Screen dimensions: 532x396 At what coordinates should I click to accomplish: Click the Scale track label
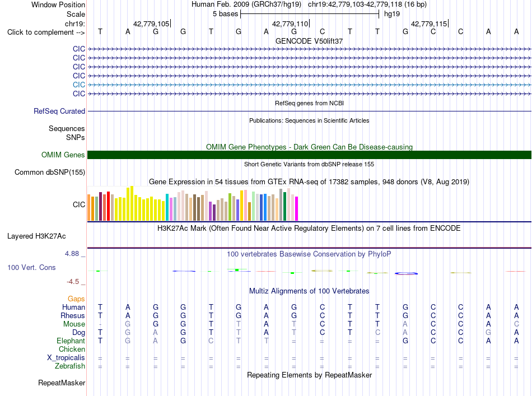[x=76, y=14]
